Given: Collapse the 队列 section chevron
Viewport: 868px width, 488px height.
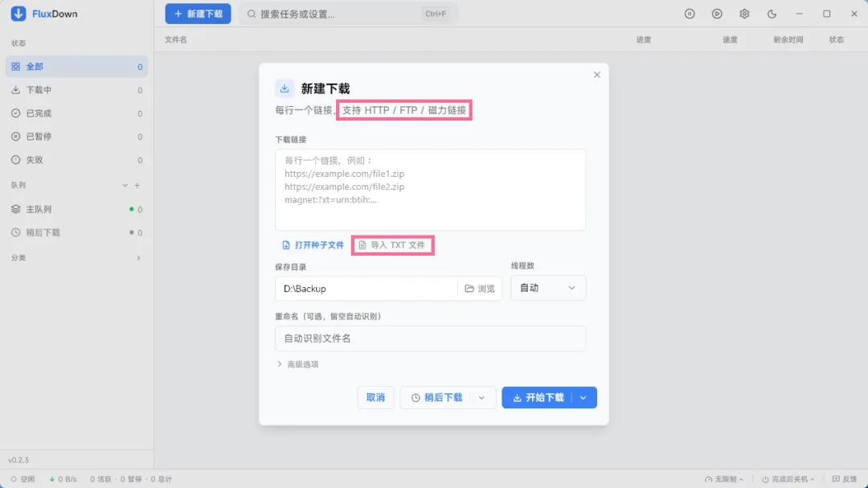Looking at the screenshot, I should tap(125, 185).
